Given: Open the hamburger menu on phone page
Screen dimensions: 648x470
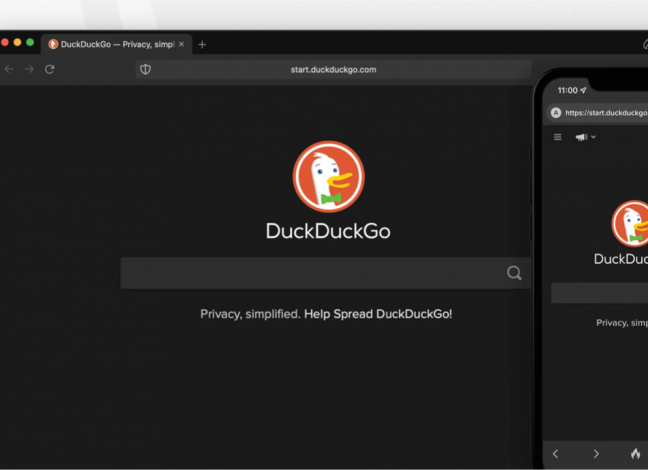Looking at the screenshot, I should click(x=557, y=137).
